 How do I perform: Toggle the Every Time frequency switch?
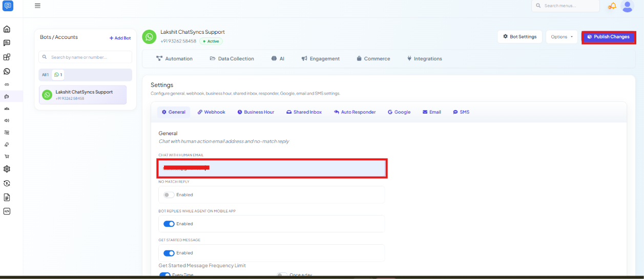165,275
